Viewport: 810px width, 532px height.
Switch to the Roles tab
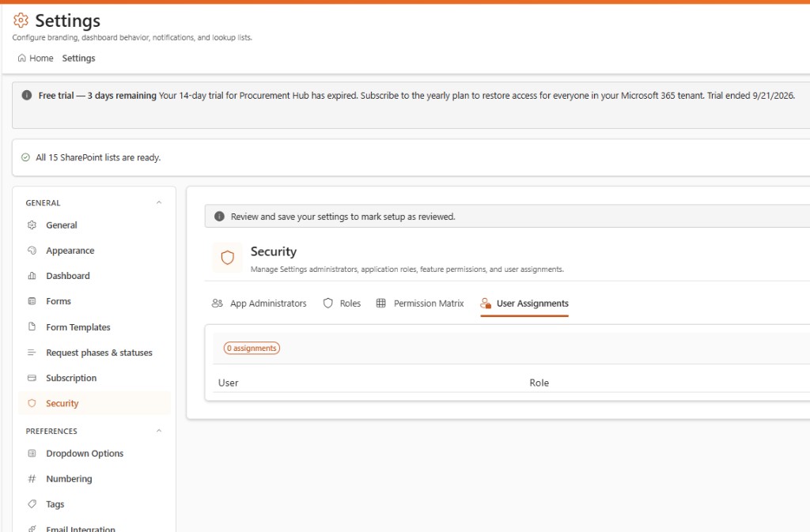[x=342, y=304]
